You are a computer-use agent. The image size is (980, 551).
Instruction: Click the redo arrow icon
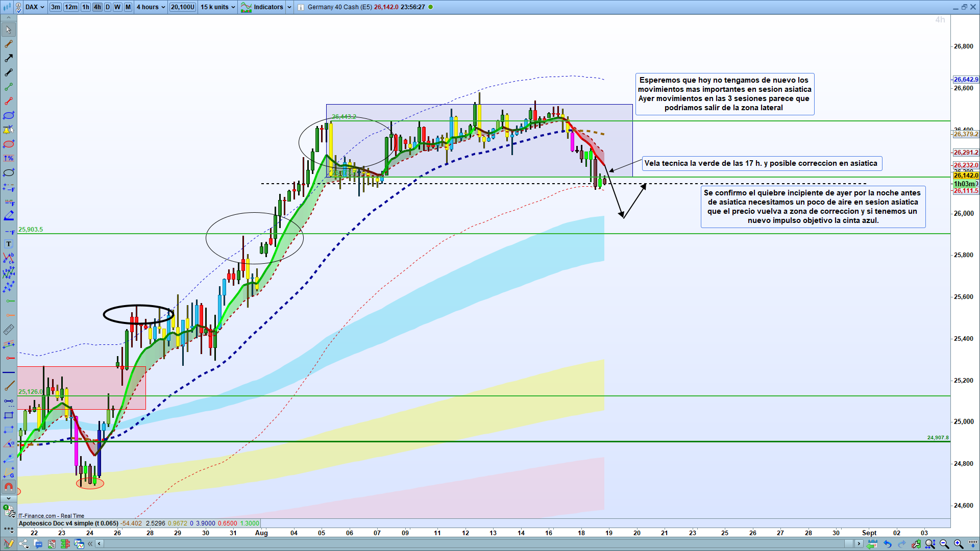tap(902, 544)
